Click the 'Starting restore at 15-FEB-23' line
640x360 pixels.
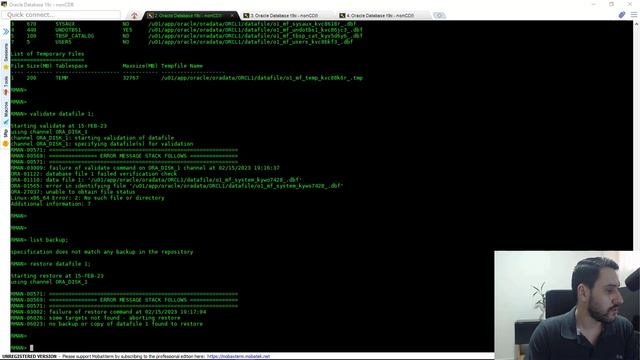(57, 276)
